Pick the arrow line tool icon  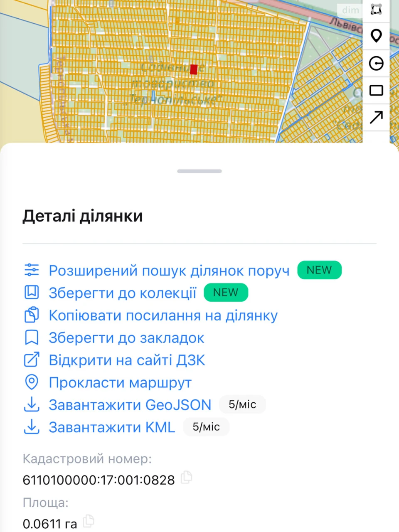(x=376, y=118)
